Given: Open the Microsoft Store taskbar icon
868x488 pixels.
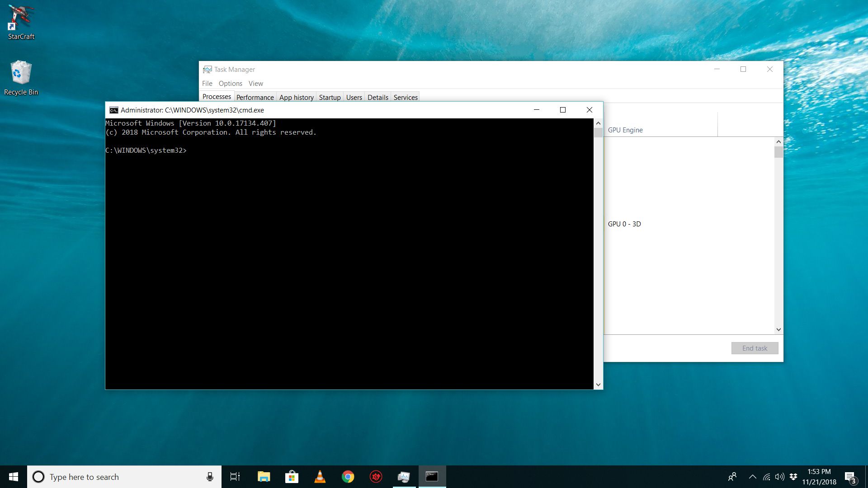Looking at the screenshot, I should tap(291, 477).
